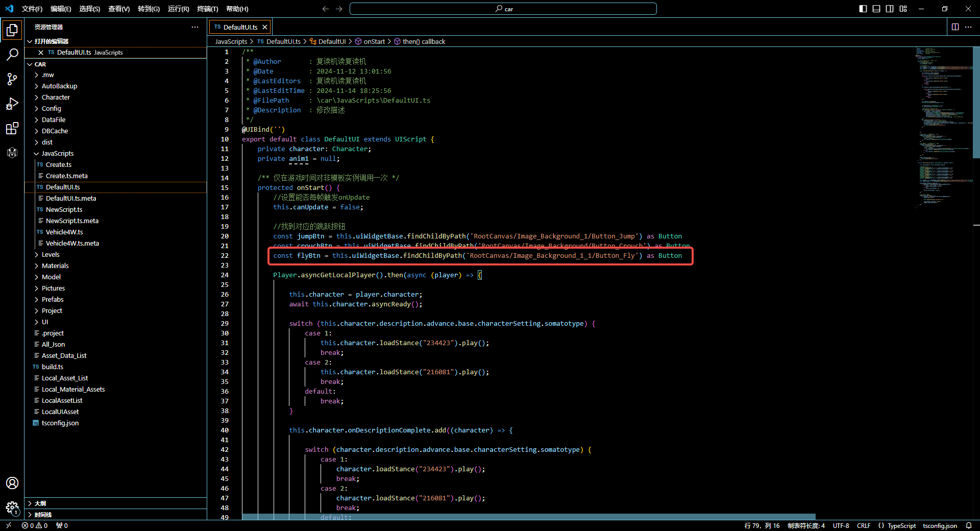
Task: Close the DefaultUI.ts editor tab
Action: coord(265,27)
